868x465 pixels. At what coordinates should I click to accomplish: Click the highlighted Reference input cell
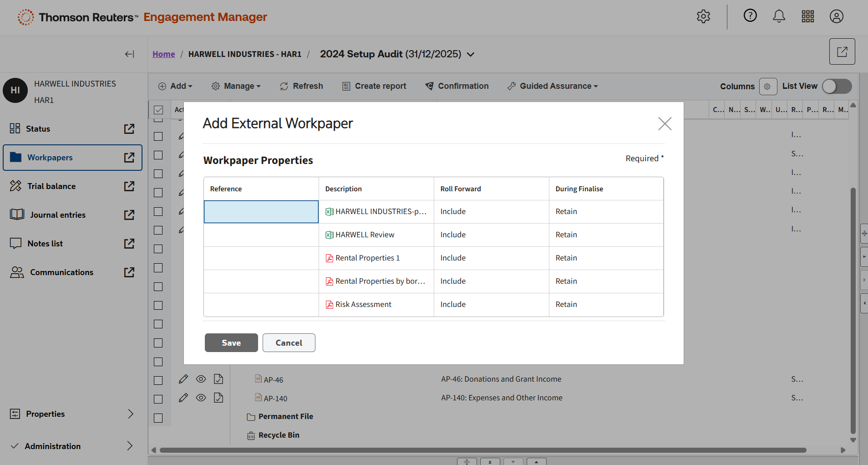pos(261,212)
